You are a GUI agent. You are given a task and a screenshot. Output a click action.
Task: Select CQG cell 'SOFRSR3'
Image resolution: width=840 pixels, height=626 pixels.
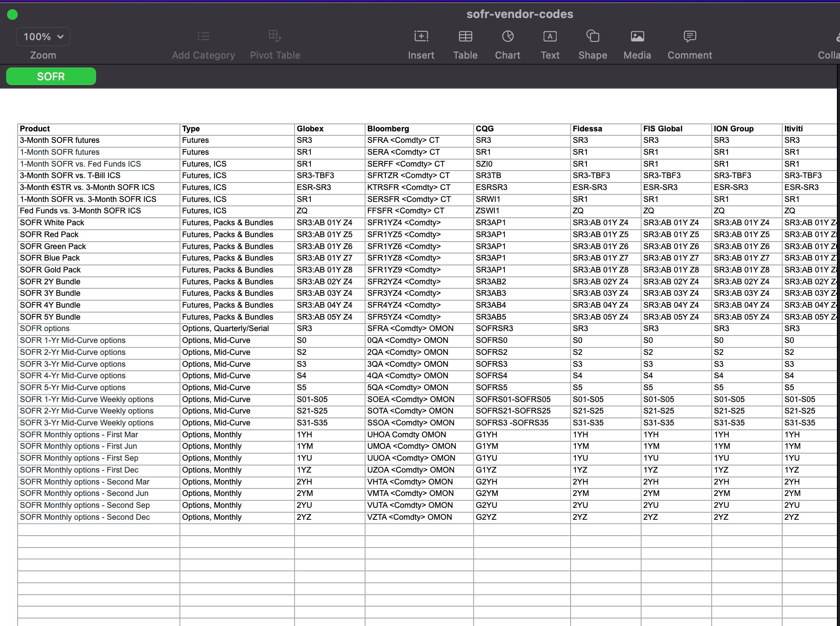pos(522,328)
